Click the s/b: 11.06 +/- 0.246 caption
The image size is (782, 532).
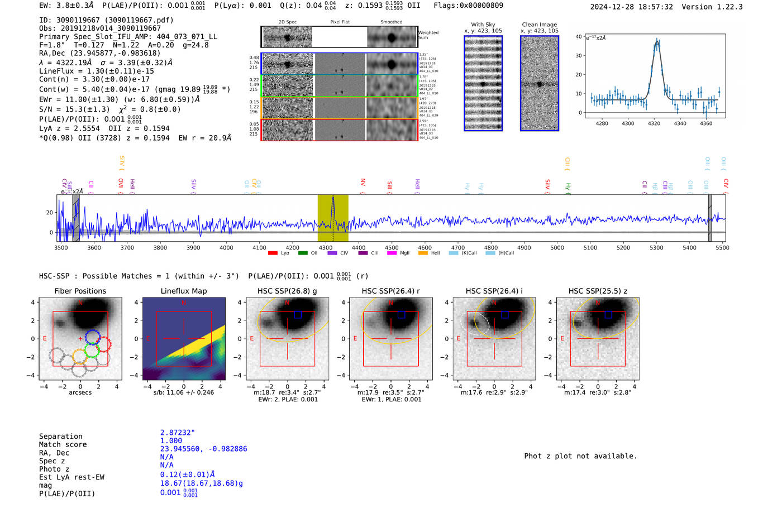click(184, 392)
